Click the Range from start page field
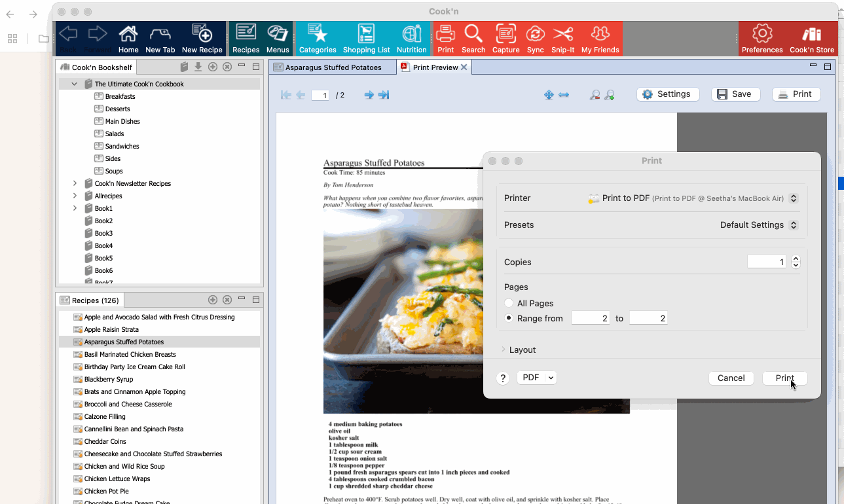844x504 pixels. click(x=591, y=318)
